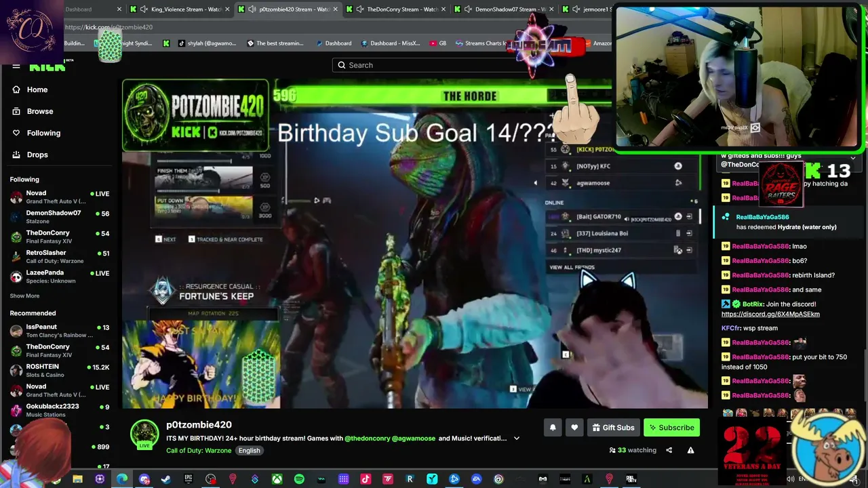Viewport: 868px width, 488px height.
Task: Switch to the DemonShadow07 Stream tab
Action: (x=505, y=9)
